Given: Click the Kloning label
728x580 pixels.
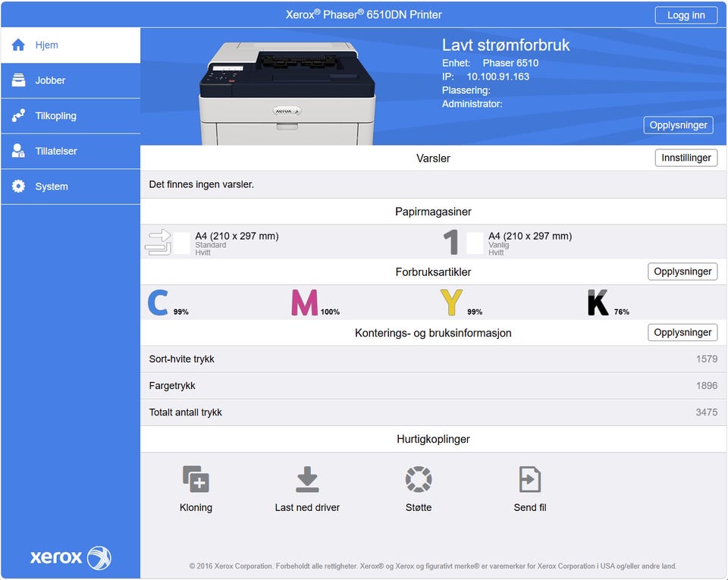Looking at the screenshot, I should tap(196, 508).
